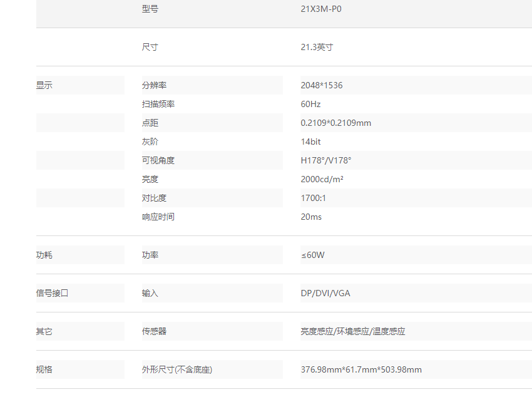Click the 显示 category heading
Image resolution: width=532 pixels, height=402 pixels.
click(44, 85)
